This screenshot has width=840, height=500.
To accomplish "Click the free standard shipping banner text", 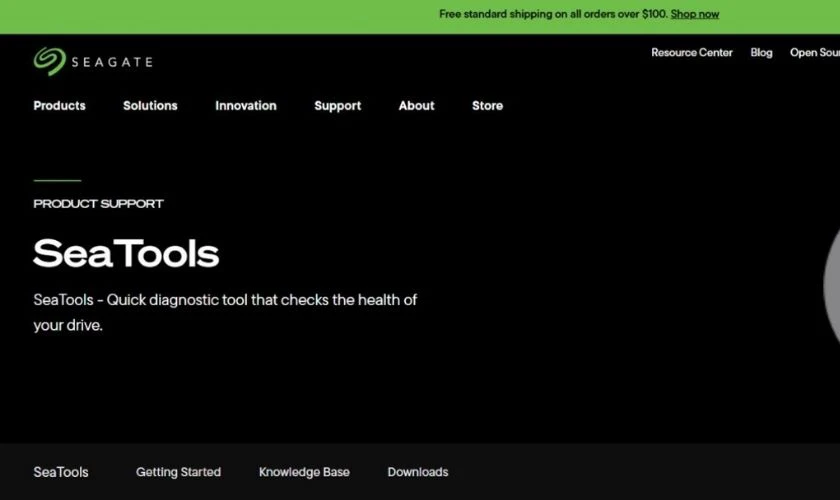I will point(553,14).
